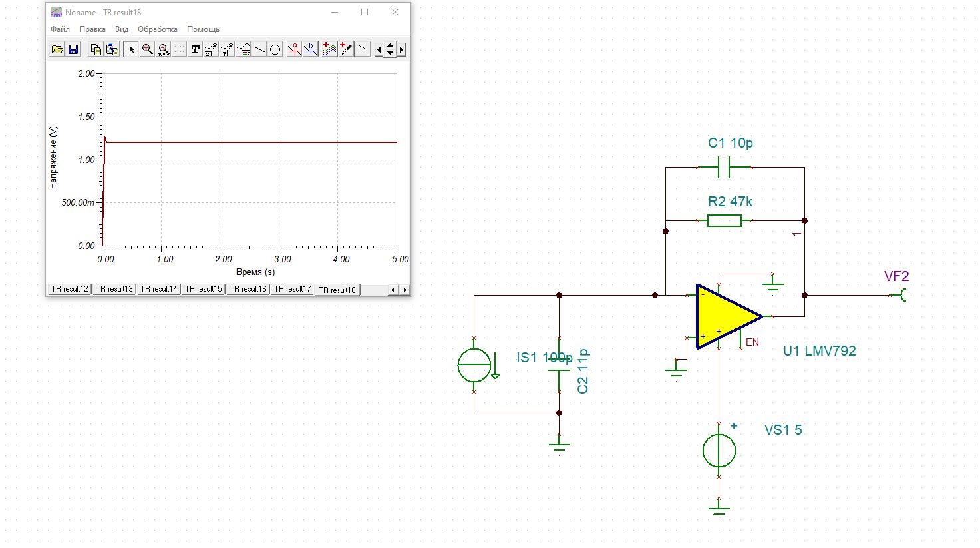The width and height of the screenshot is (980, 548).
Task: Select the Text 'T' annotation tool
Action: pyautogui.click(x=195, y=49)
